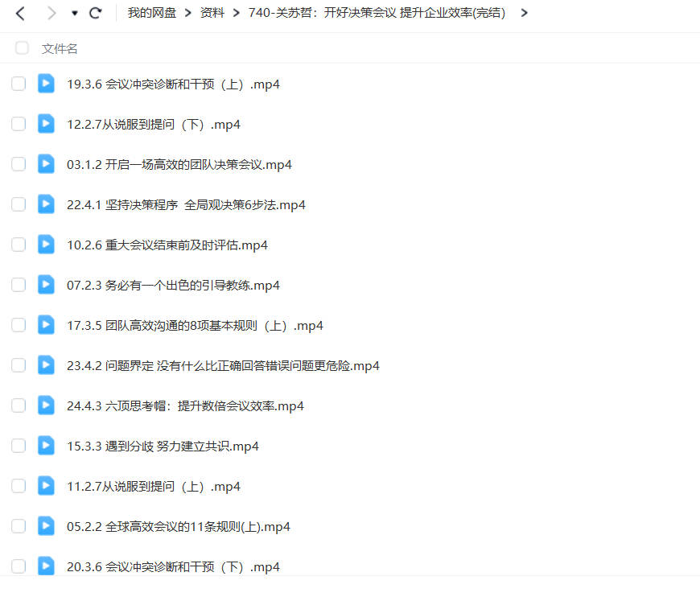Viewport: 700px width, 605px height.
Task: Check the box for 22.4.1 坚持决策程序
Action: coord(19,204)
